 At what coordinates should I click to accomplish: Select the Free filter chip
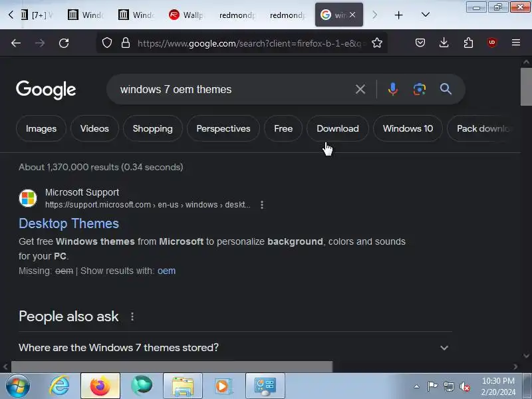coord(283,128)
